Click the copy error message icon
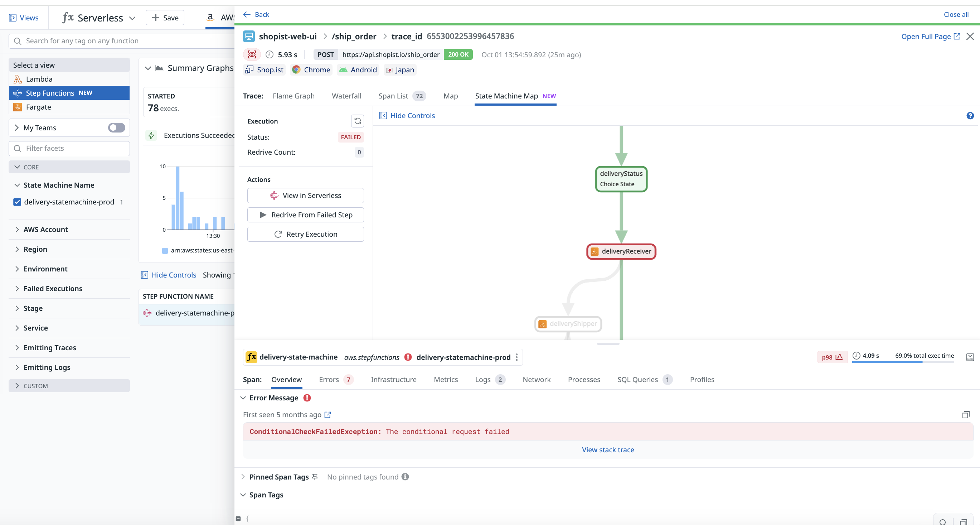This screenshot has height=525, width=980. pos(966,415)
